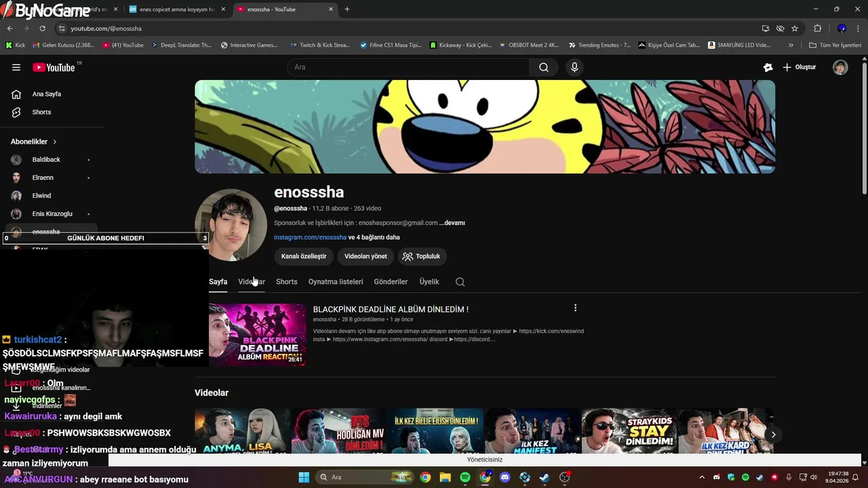Expand channel description with ...devamı
The image size is (868, 488).
[x=452, y=222]
